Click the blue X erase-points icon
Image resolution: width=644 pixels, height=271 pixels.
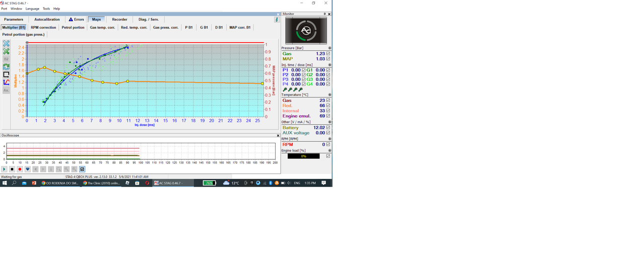6,44
